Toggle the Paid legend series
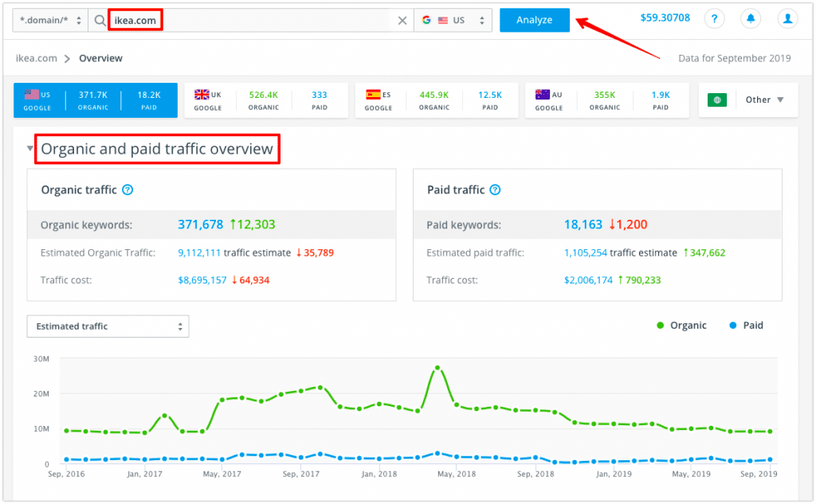This screenshot has height=504, width=816. [746, 326]
